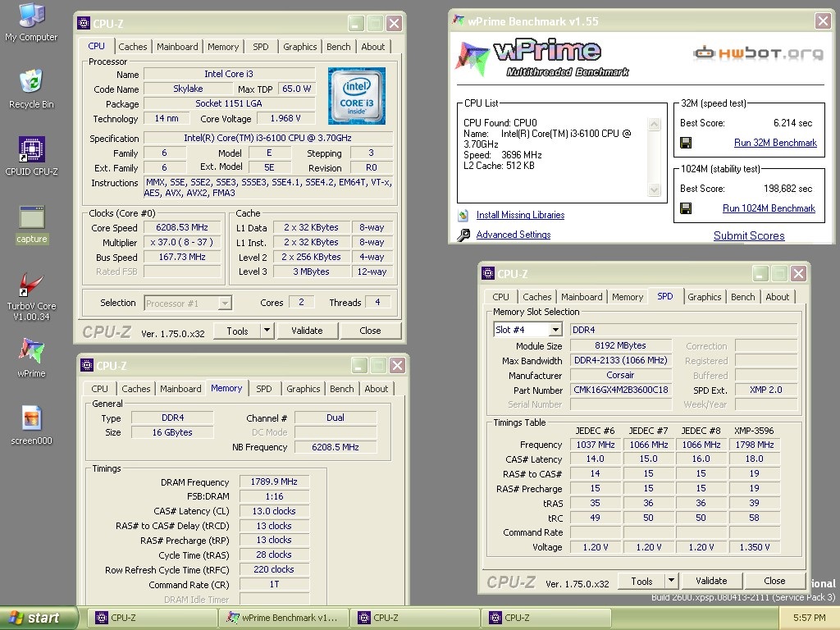Click save icon for 32M best score
840x630 pixels.
(686, 143)
